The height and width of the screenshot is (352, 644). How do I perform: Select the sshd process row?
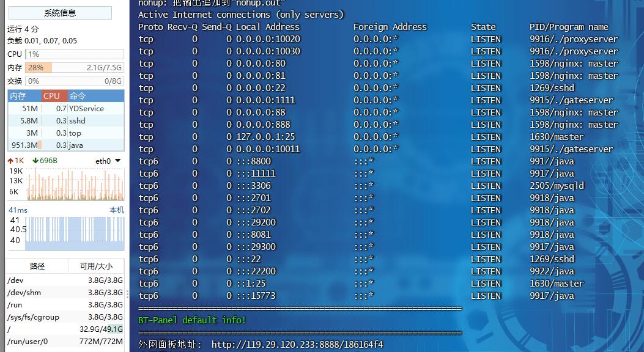pyautogui.click(x=65, y=120)
